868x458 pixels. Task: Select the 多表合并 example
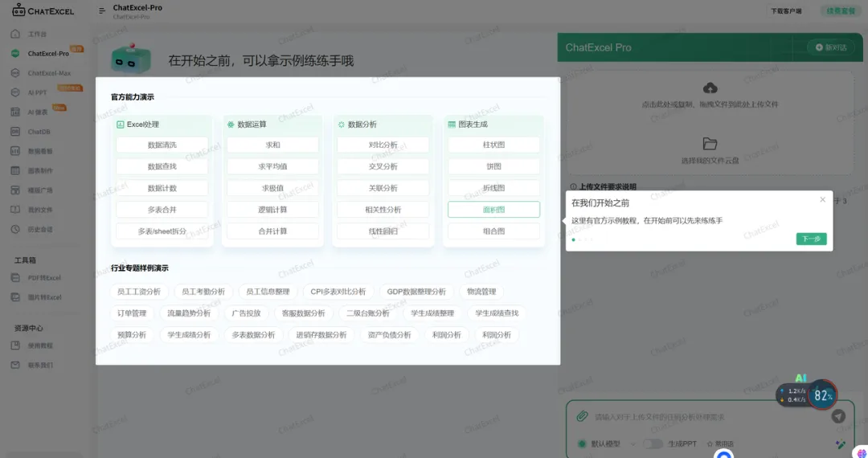[162, 210]
